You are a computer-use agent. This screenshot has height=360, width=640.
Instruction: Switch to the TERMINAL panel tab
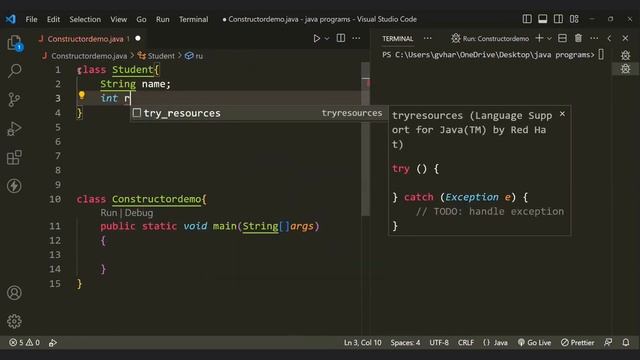[398, 39]
